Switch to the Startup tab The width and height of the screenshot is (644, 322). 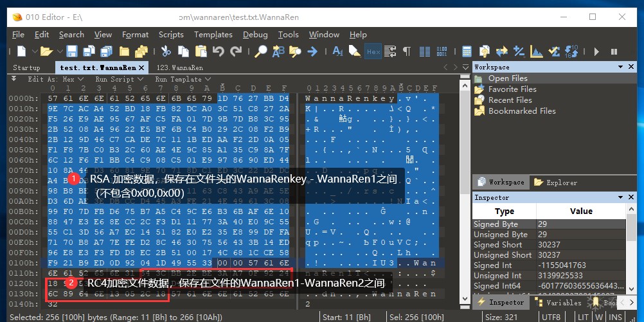coord(26,67)
